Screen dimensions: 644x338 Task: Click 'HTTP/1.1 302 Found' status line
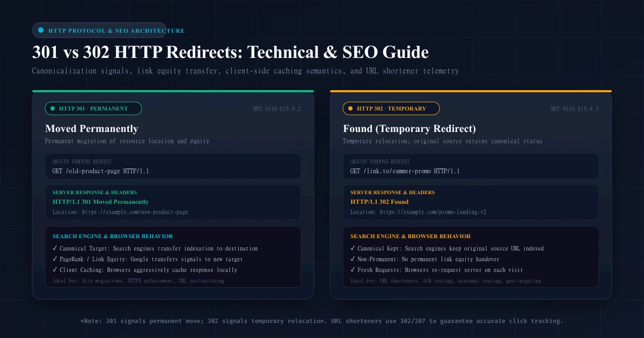[x=379, y=202]
